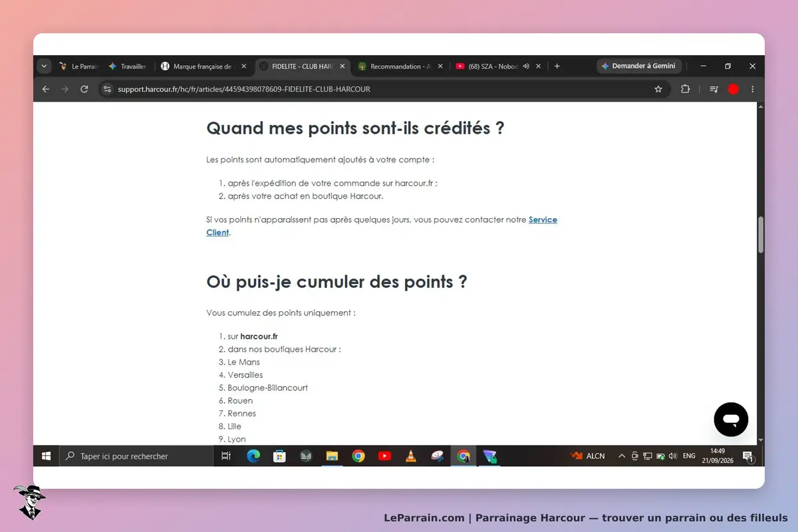The height and width of the screenshot is (532, 798).
Task: Open the notification center icon
Action: 747,456
